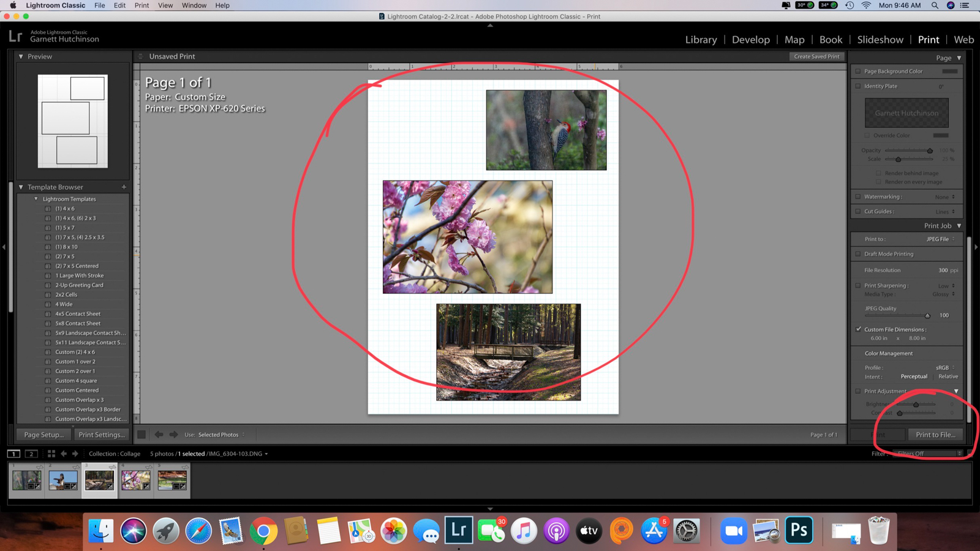980x551 pixels.
Task: Click the Print to File button
Action: coord(936,435)
